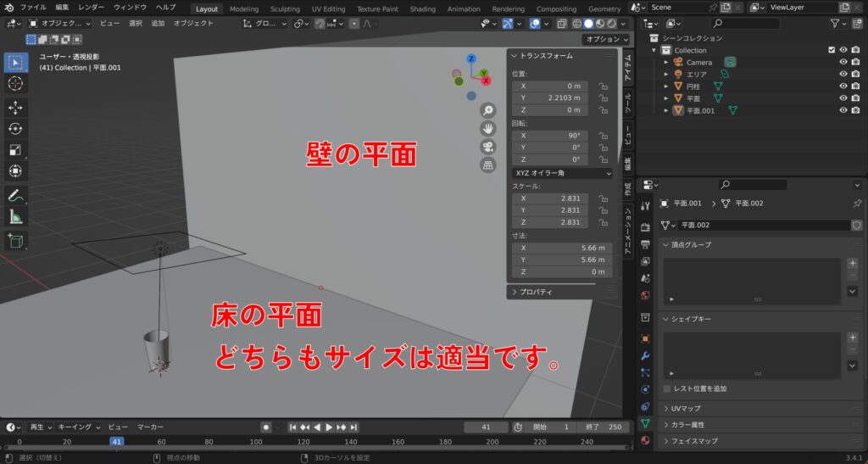Screen dimensions: 868x464
Task: Click the Add Cube tool icon
Action: tap(16, 241)
